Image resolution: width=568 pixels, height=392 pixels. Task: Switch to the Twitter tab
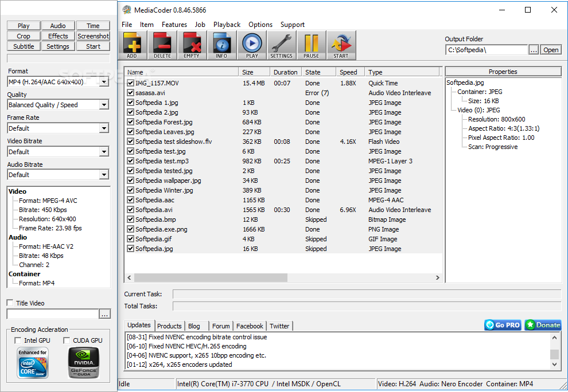tap(279, 326)
